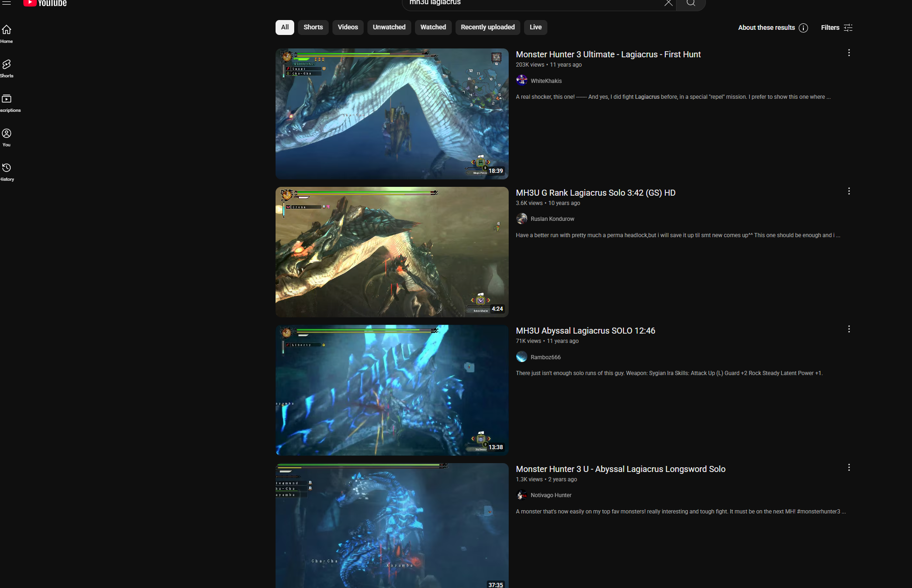Image resolution: width=912 pixels, height=588 pixels.
Task: Open Abyssal Lagiacrus Longsword Solo title
Action: tap(621, 469)
